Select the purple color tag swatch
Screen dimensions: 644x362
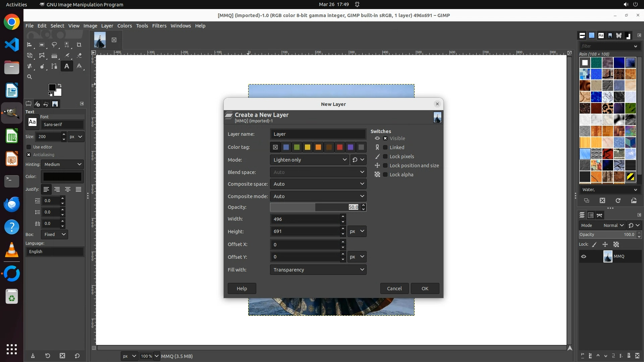click(351, 147)
